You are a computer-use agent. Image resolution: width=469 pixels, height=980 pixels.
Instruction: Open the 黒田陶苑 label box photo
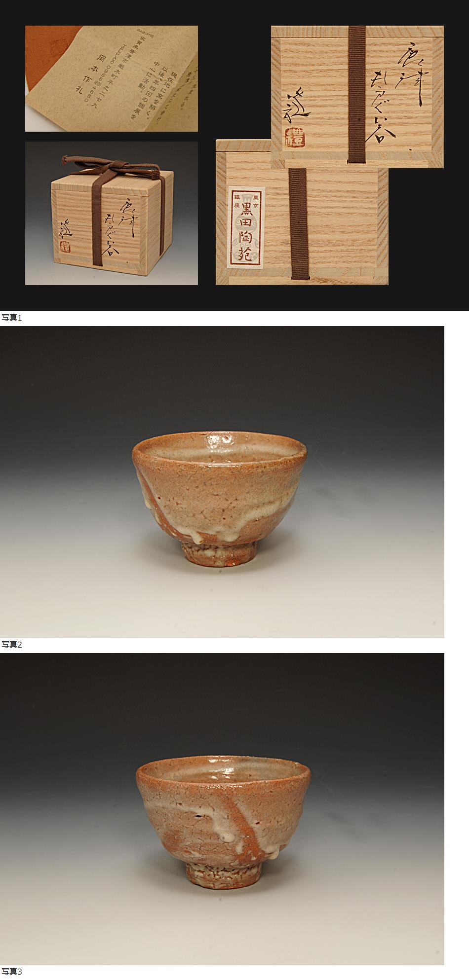[302, 212]
